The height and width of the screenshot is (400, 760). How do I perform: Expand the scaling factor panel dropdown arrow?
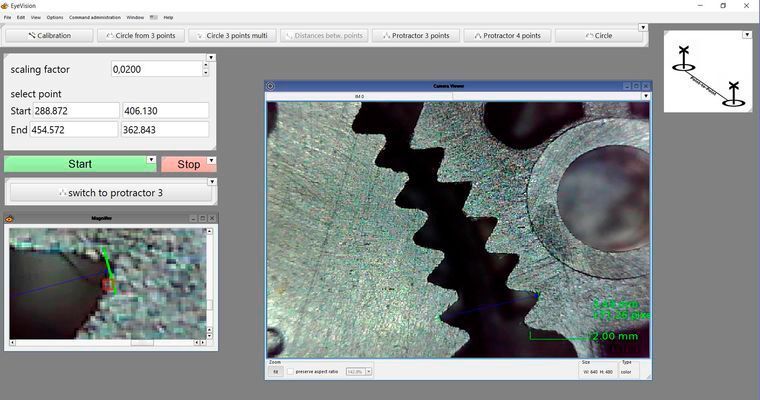(x=211, y=57)
